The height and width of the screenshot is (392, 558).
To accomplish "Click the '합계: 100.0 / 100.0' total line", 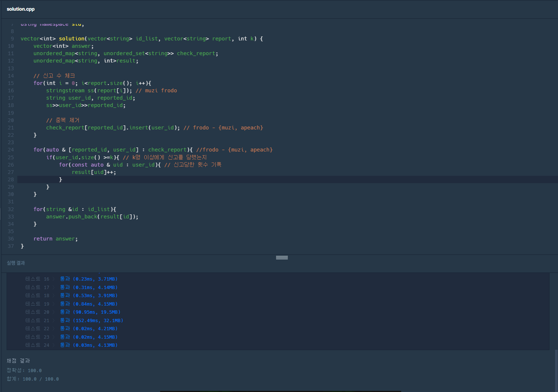I will [x=33, y=379].
